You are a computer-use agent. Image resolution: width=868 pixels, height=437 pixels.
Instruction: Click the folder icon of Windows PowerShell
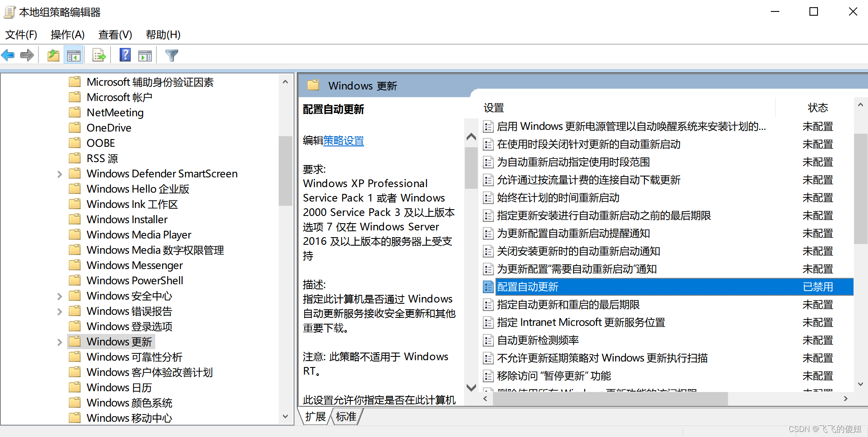pyautogui.click(x=75, y=280)
